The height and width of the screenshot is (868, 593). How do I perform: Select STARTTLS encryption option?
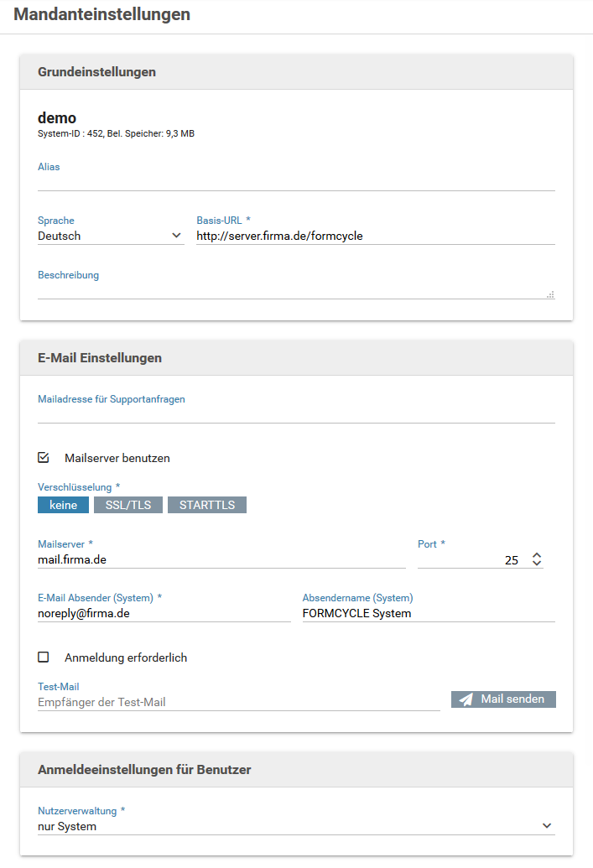click(x=207, y=505)
